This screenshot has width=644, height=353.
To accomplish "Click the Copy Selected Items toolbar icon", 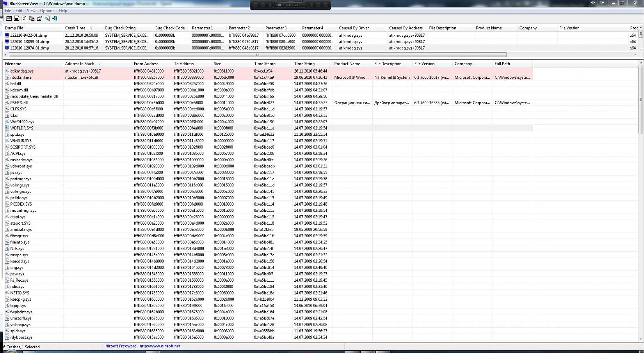I will pos(32,18).
